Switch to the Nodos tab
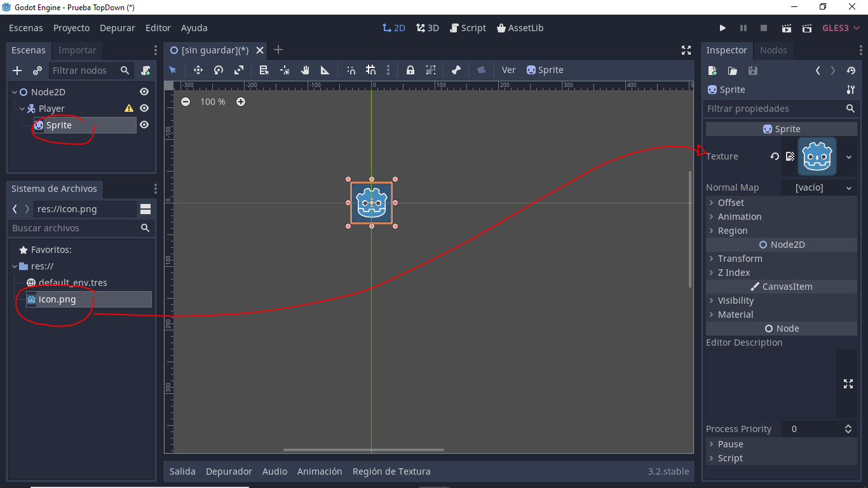The width and height of the screenshot is (868, 488). pos(773,50)
